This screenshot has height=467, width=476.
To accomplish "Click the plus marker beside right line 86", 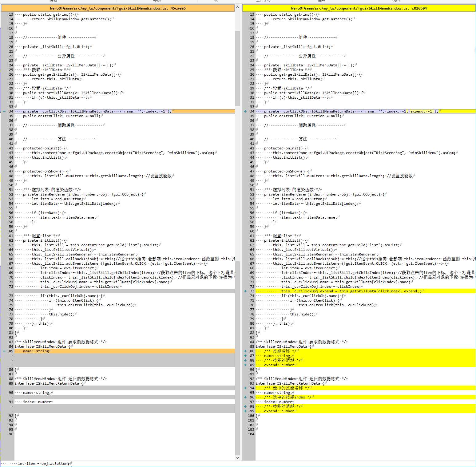I will click(x=245, y=351).
